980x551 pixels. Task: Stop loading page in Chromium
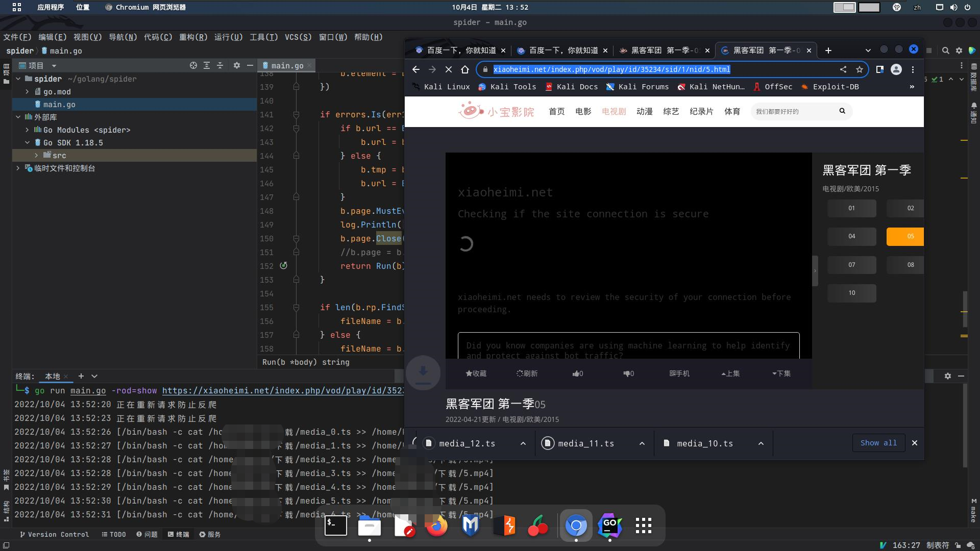click(448, 69)
